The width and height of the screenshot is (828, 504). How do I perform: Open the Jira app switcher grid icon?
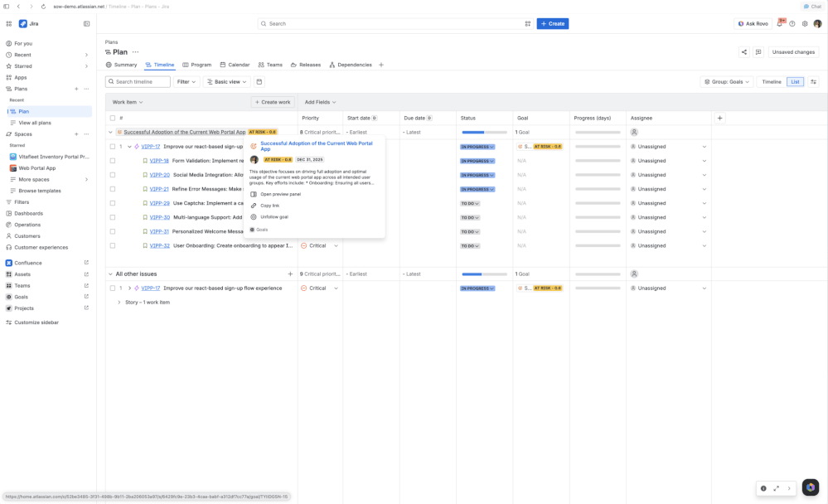pyautogui.click(x=8, y=24)
